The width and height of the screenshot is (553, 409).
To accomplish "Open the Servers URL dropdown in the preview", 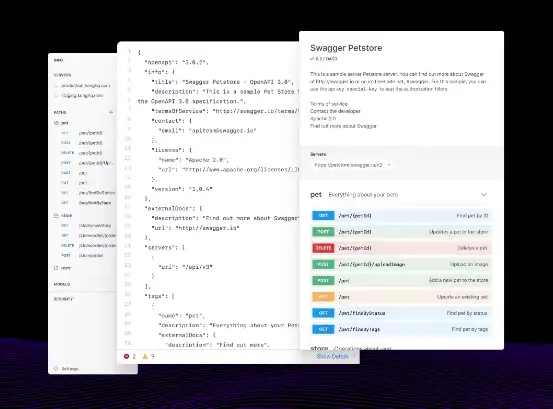I will point(352,165).
